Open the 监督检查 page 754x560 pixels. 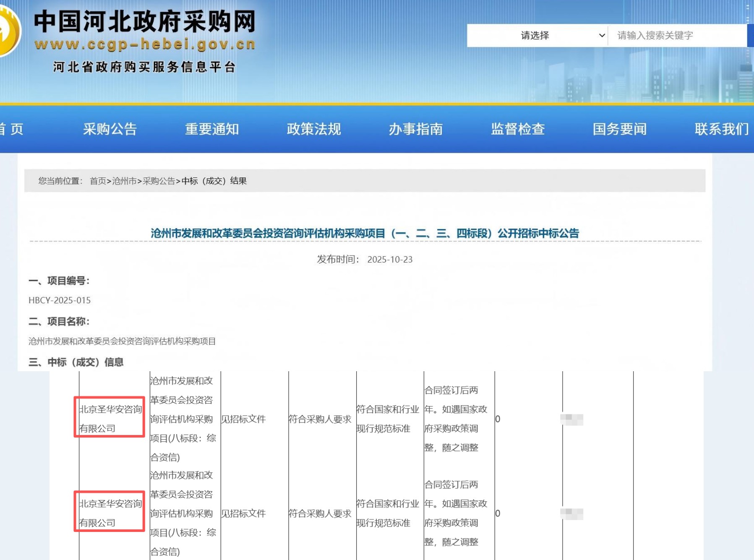click(x=518, y=129)
